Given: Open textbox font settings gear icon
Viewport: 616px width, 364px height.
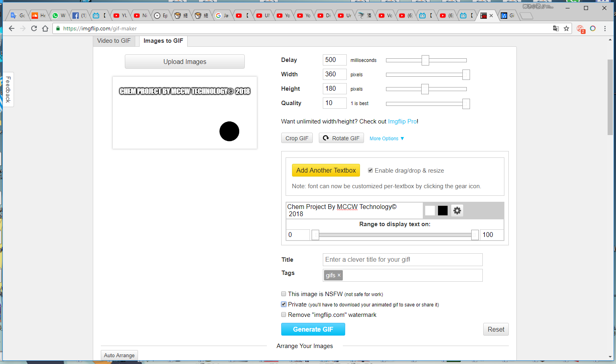Looking at the screenshot, I should pyautogui.click(x=457, y=211).
